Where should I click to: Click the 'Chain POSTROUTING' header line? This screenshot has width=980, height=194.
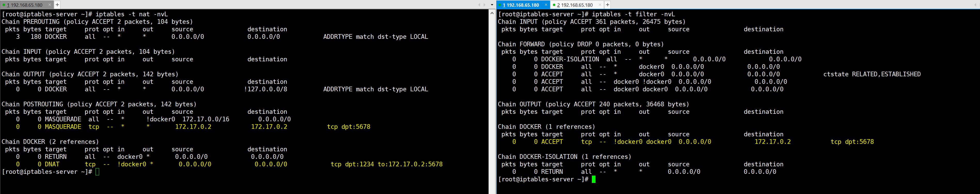pyautogui.click(x=99, y=104)
